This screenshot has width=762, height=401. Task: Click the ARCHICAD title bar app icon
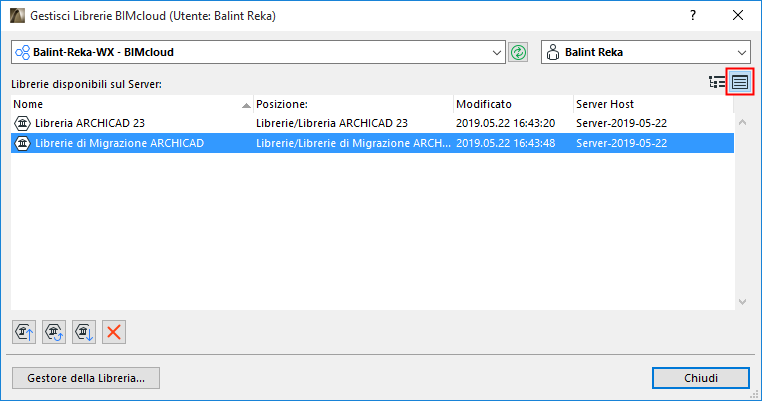pyautogui.click(x=17, y=16)
